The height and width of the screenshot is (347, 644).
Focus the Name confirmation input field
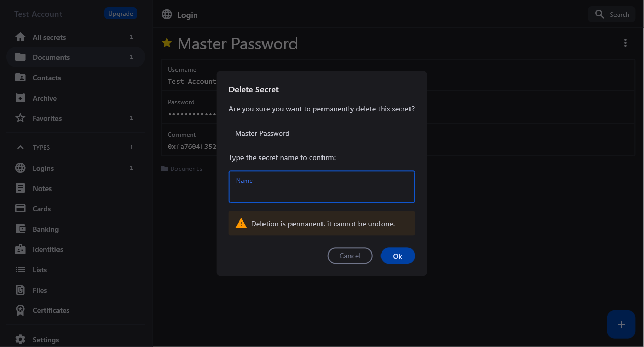coord(321,191)
